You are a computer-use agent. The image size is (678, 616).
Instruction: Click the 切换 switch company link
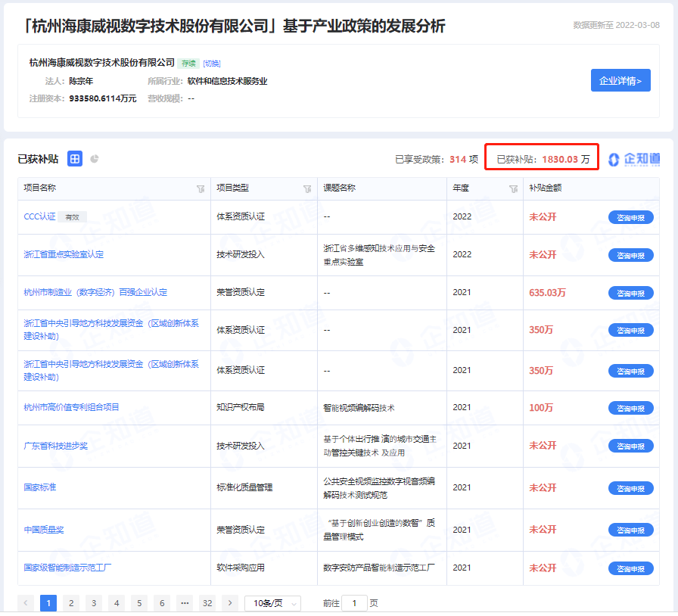pyautogui.click(x=212, y=63)
